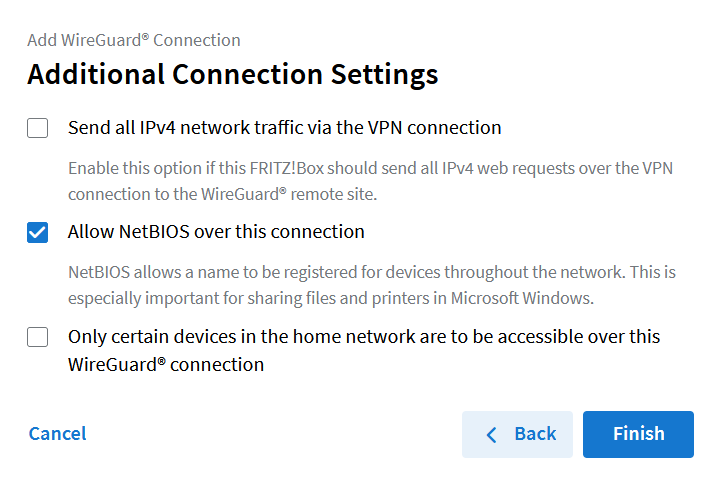Click the registered trademark symbol in the subtitle
Screen dimensions: 722x486
(x=145, y=36)
